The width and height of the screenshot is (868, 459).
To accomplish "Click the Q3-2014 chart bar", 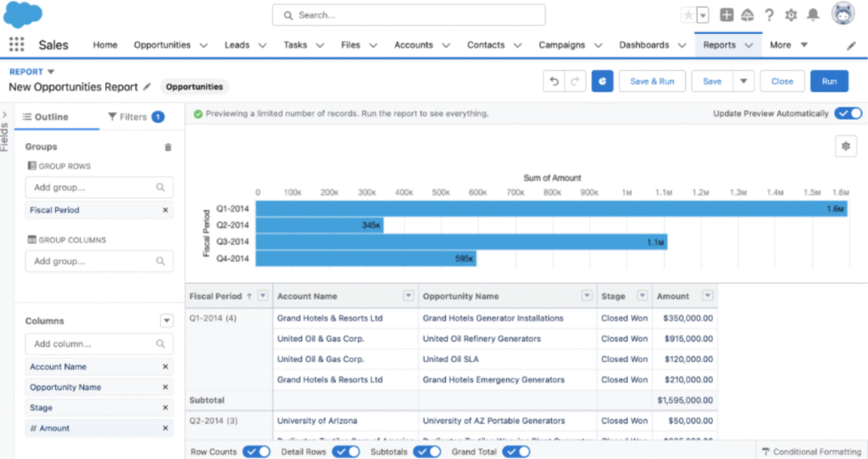I will pyautogui.click(x=462, y=241).
